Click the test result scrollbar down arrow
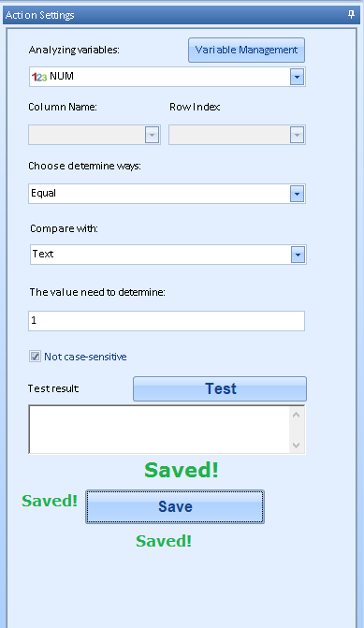The height and width of the screenshot is (628, 364). (297, 445)
